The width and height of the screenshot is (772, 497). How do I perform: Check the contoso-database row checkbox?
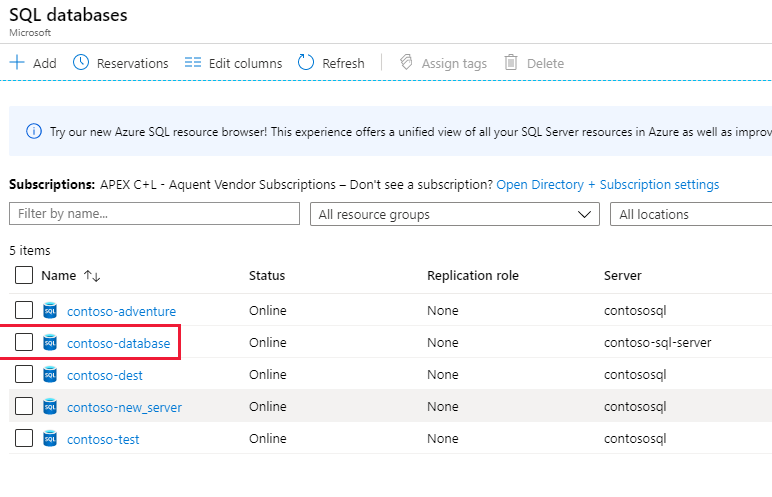coord(24,343)
